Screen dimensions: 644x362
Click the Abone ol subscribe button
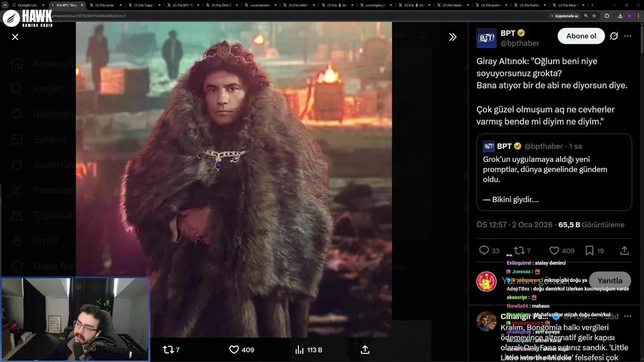pyautogui.click(x=581, y=36)
